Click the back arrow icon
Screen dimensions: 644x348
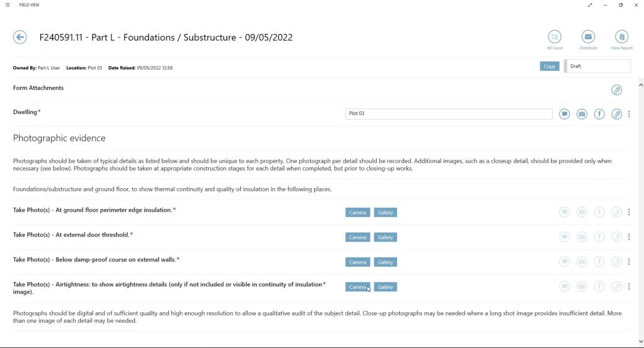tap(20, 38)
